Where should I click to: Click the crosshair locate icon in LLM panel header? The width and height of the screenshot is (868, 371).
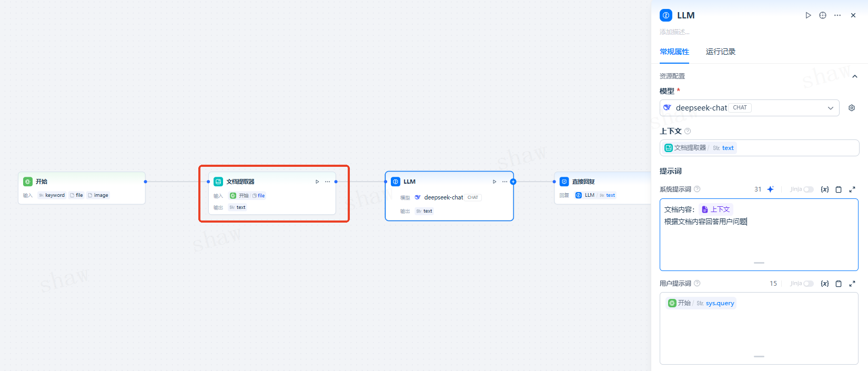click(x=823, y=15)
